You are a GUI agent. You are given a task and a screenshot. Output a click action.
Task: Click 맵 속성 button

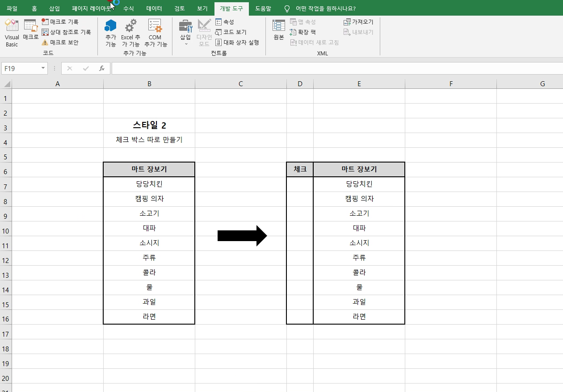pos(303,22)
